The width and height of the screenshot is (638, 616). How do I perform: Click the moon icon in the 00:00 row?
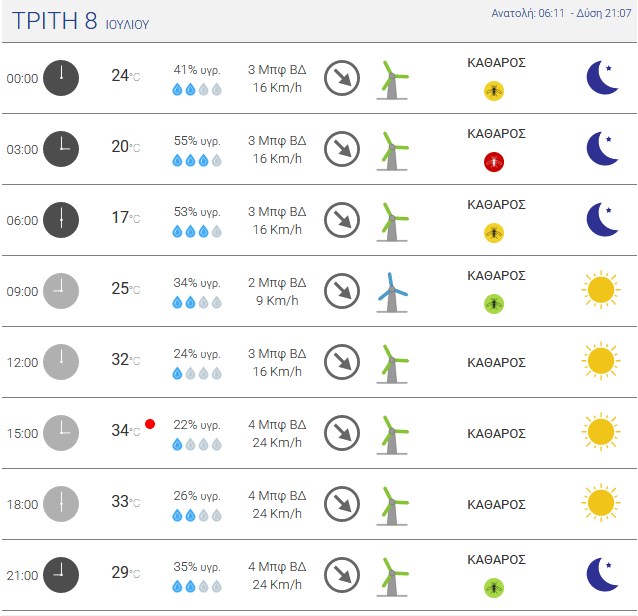[602, 78]
